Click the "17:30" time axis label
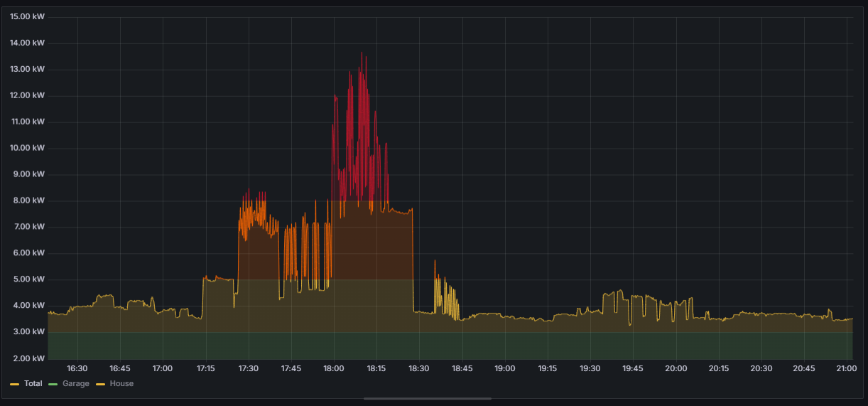Viewport: 868px width, 406px height. tap(248, 368)
